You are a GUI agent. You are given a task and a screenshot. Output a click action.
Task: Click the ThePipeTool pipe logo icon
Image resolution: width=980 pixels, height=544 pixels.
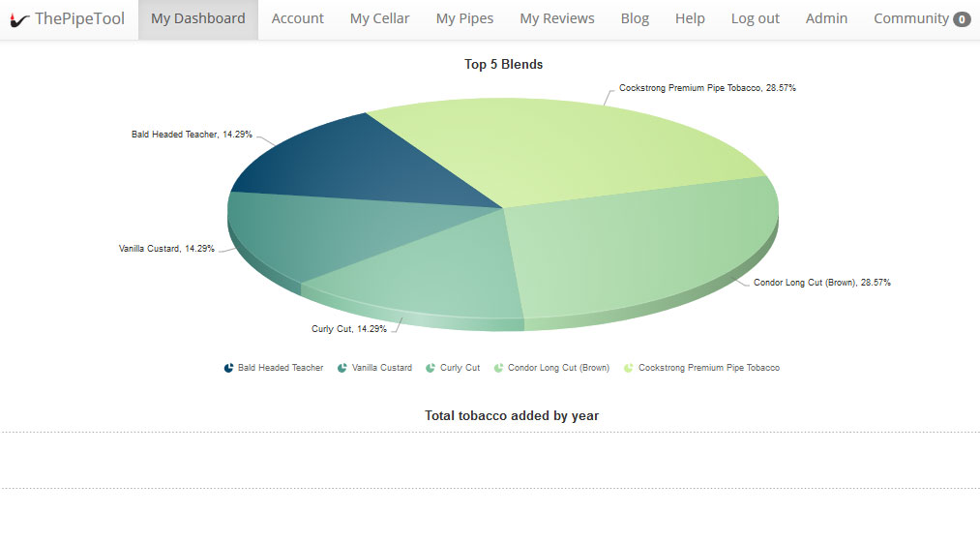pos(19,20)
